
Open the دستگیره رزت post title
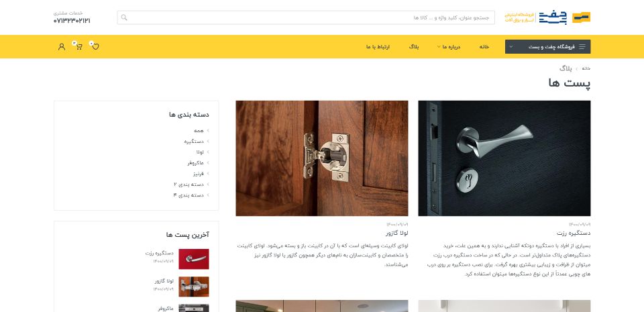[x=574, y=233]
